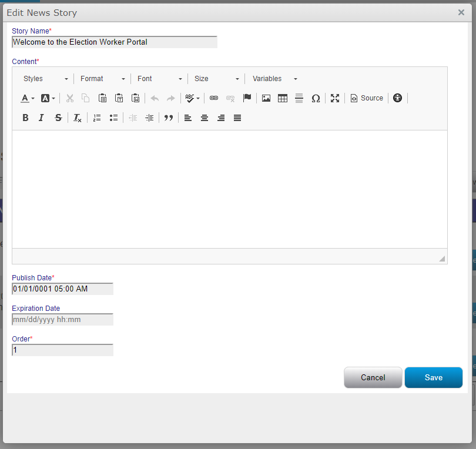Open accessibility checker icon
The width and height of the screenshot is (476, 449).
[x=398, y=98]
